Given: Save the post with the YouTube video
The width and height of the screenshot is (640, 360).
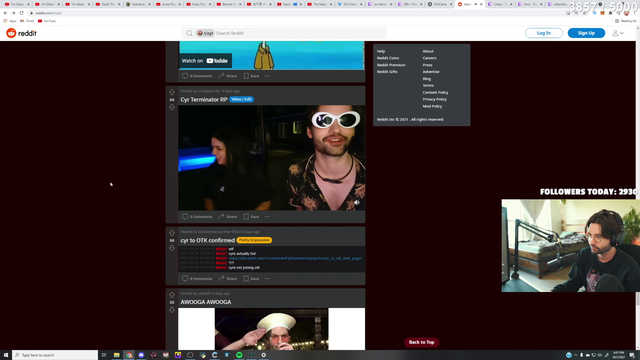Looking at the screenshot, I should pyautogui.click(x=251, y=76).
